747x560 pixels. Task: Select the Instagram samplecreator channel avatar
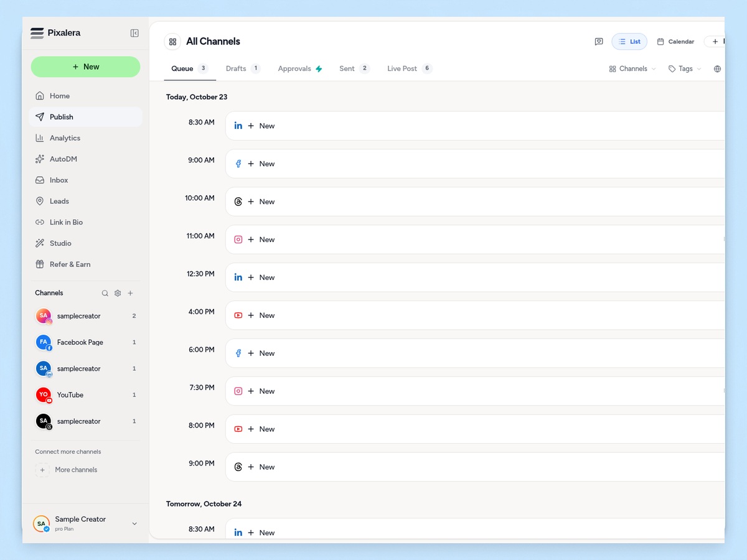tap(44, 316)
